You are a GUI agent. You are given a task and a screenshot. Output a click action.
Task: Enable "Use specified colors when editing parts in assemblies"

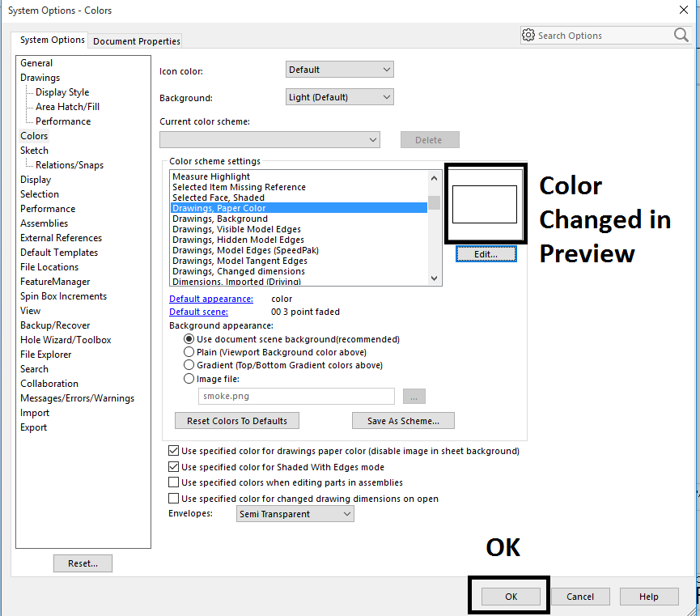(175, 482)
